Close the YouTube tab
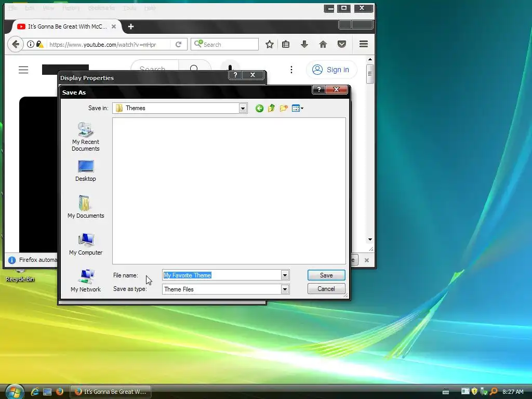This screenshot has width=532, height=399. (114, 26)
